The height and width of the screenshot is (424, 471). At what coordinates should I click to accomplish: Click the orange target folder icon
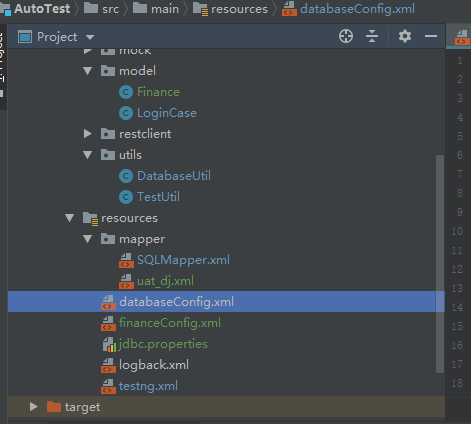tap(54, 407)
